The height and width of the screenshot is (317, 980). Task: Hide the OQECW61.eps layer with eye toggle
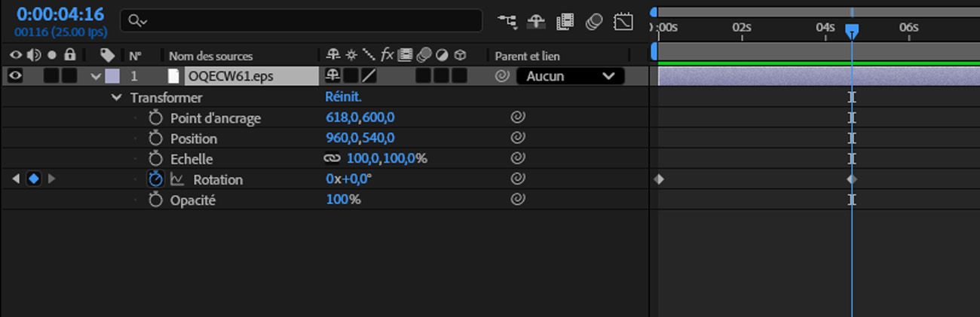pyautogui.click(x=16, y=76)
